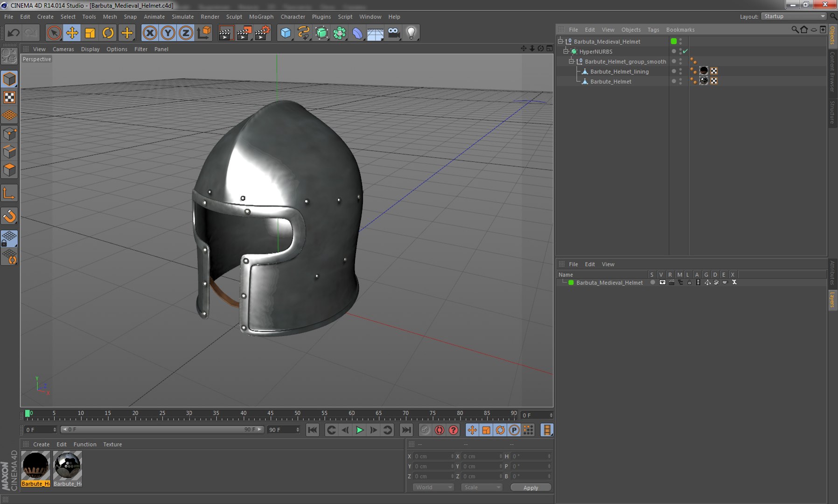
Task: Switch to Polygons mode in the left sidebar
Action: 9,170
